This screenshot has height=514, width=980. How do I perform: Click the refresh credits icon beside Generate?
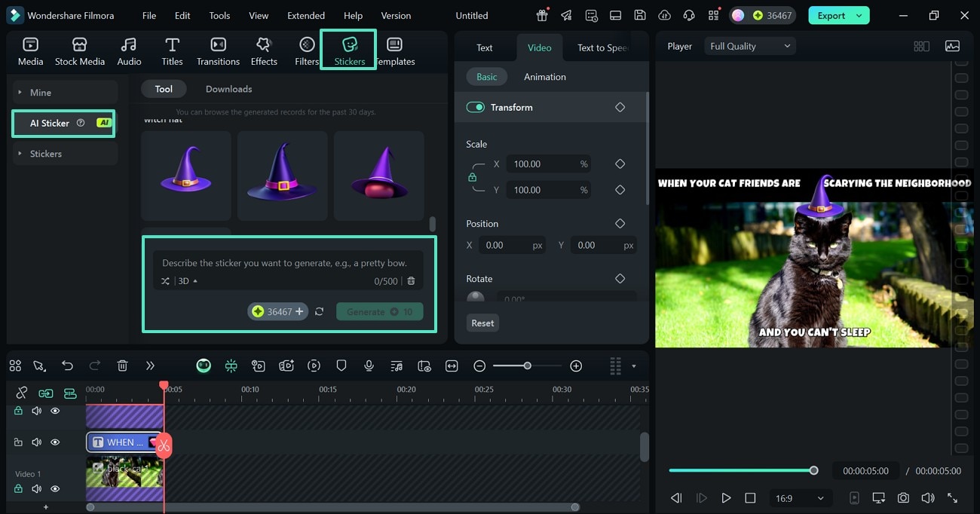click(320, 311)
